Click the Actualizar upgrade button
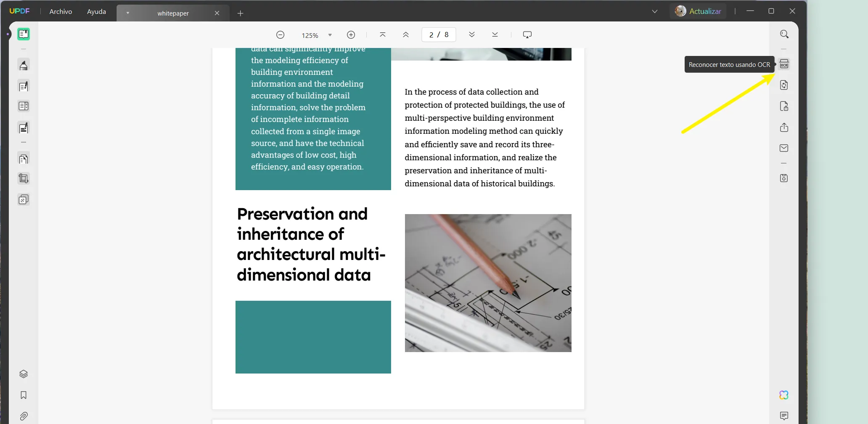This screenshot has width=868, height=424. 698,11
